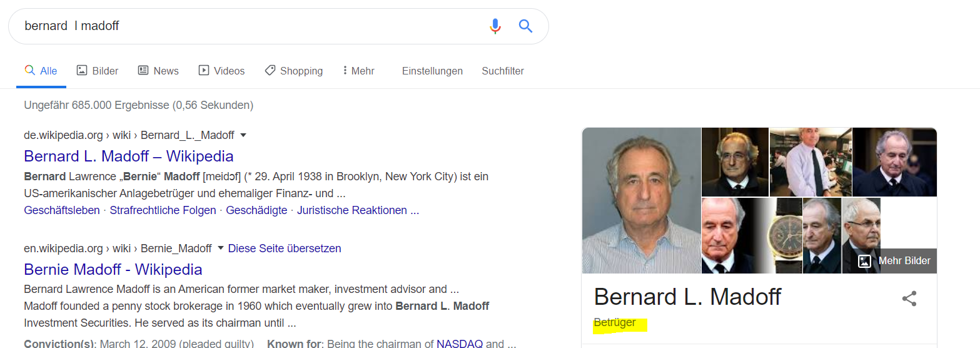Click inside the search query field
The width and height of the screenshot is (980, 348).
(x=250, y=26)
